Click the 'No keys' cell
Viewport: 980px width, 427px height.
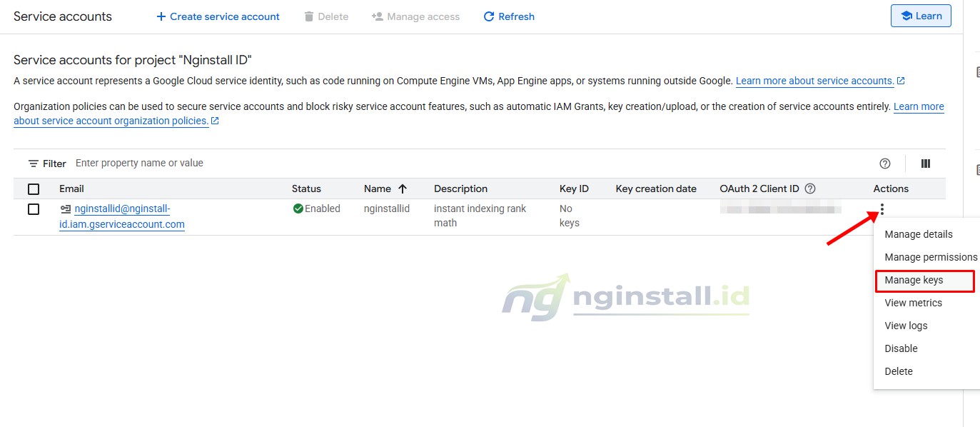[570, 216]
